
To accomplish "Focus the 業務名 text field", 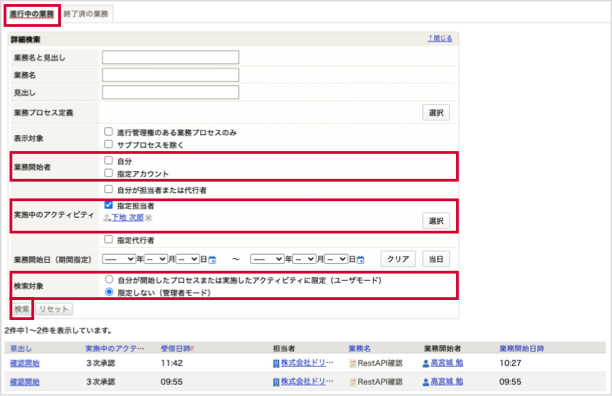I will coord(171,75).
